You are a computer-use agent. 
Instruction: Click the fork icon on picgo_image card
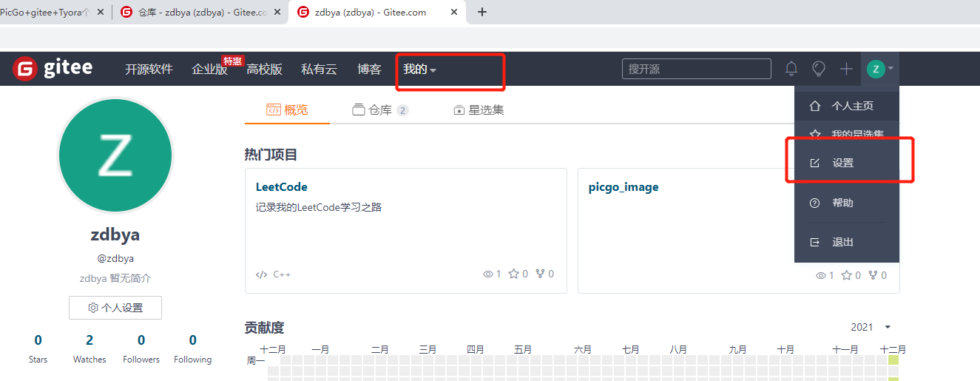[873, 275]
